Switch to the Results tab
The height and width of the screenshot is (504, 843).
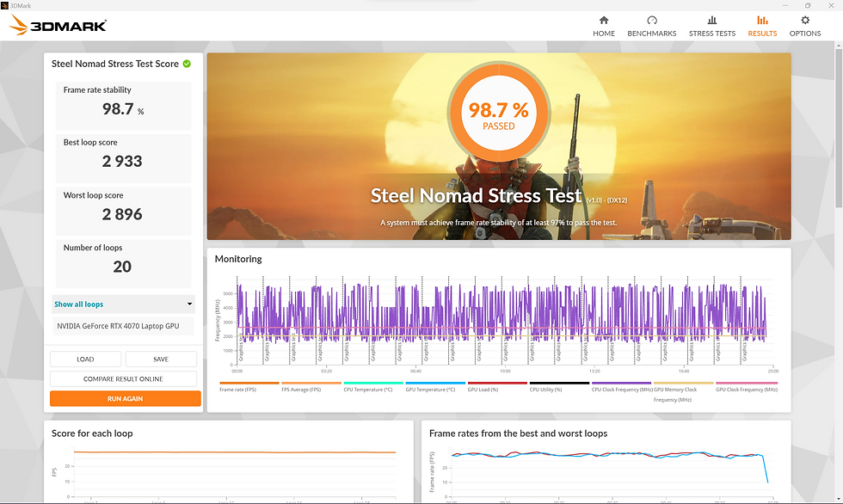pyautogui.click(x=762, y=26)
